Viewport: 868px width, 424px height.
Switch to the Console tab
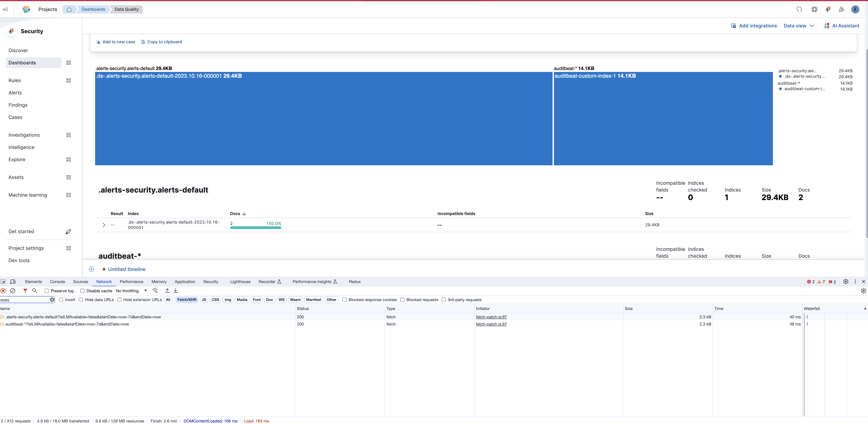(x=57, y=282)
